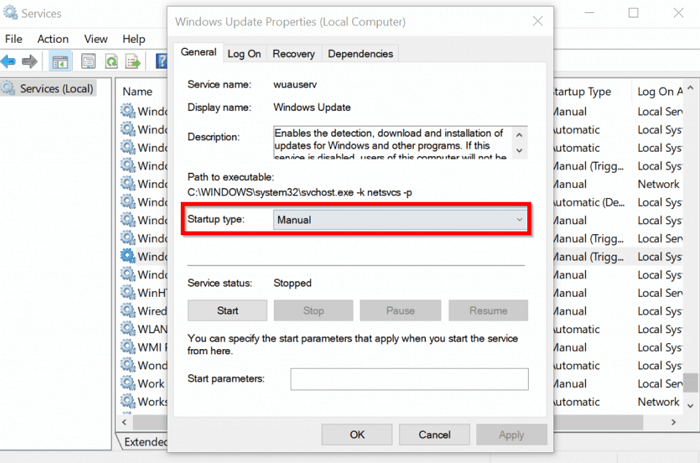Click OK in the properties dialog
700x463 pixels.
pos(357,434)
